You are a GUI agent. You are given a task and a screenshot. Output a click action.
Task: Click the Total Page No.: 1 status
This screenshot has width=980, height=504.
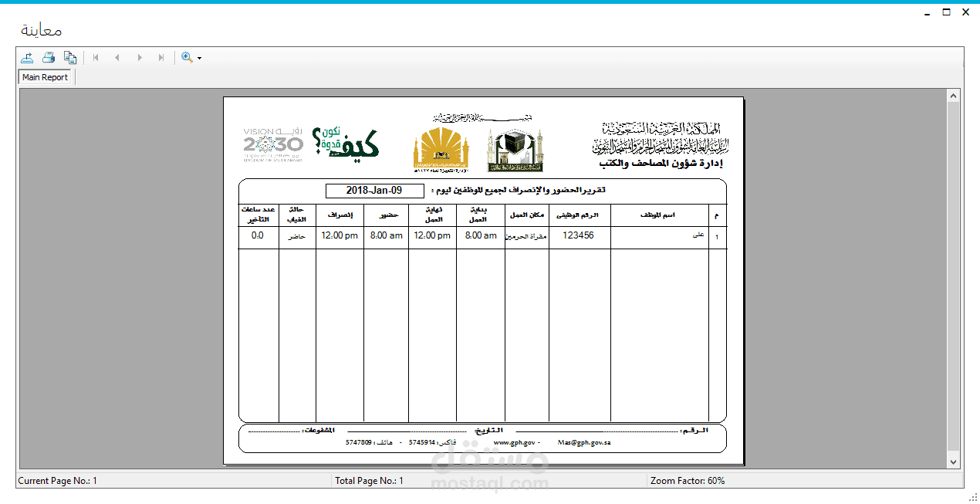(x=369, y=481)
